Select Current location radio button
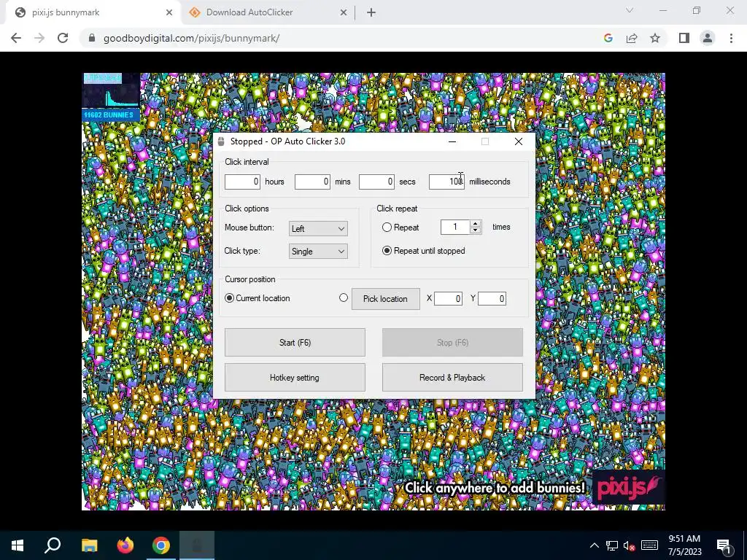 (229, 298)
